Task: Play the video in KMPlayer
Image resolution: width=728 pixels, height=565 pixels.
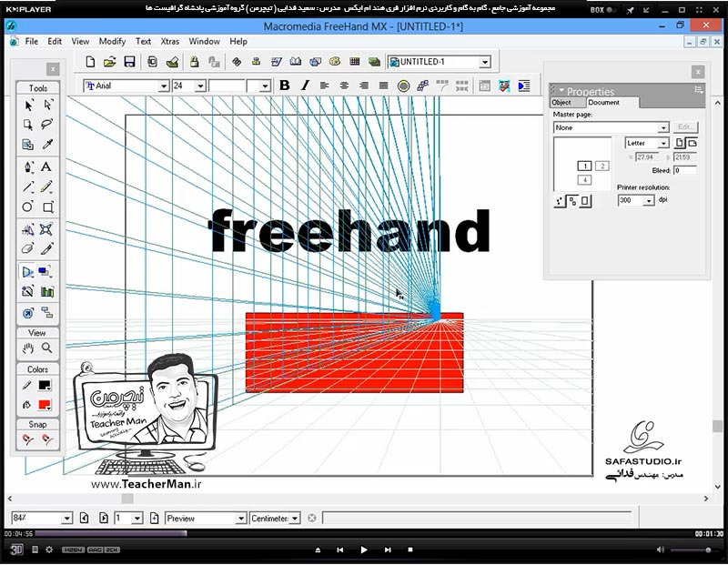Action: point(363,550)
